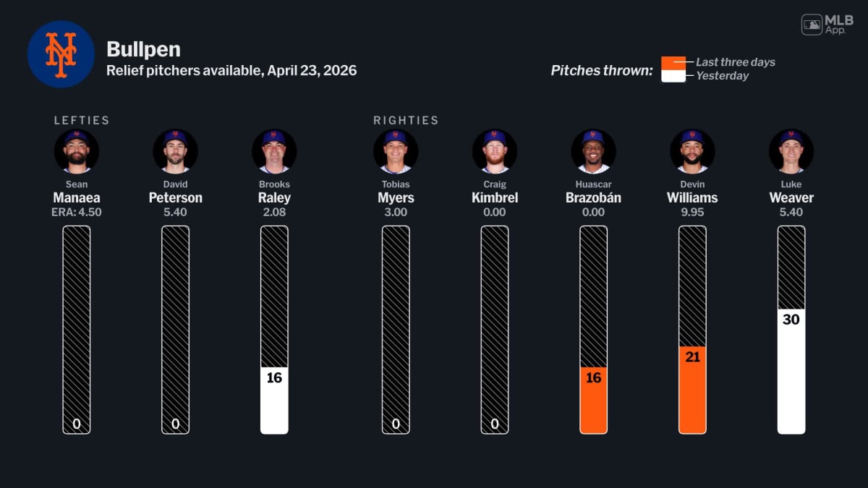Click the Bullpen title heading
This screenshot has width=868, height=488.
143,48
